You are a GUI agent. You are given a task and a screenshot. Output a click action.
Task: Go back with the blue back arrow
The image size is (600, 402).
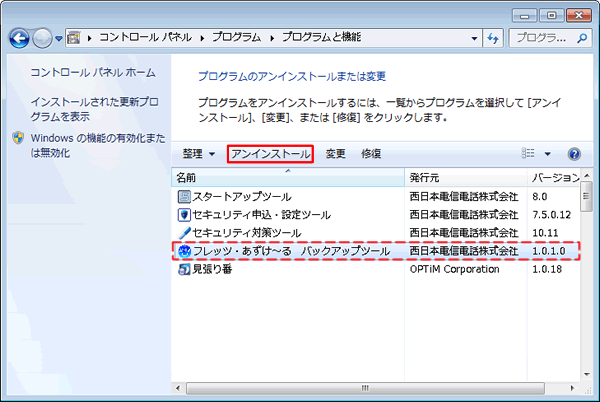(x=19, y=38)
